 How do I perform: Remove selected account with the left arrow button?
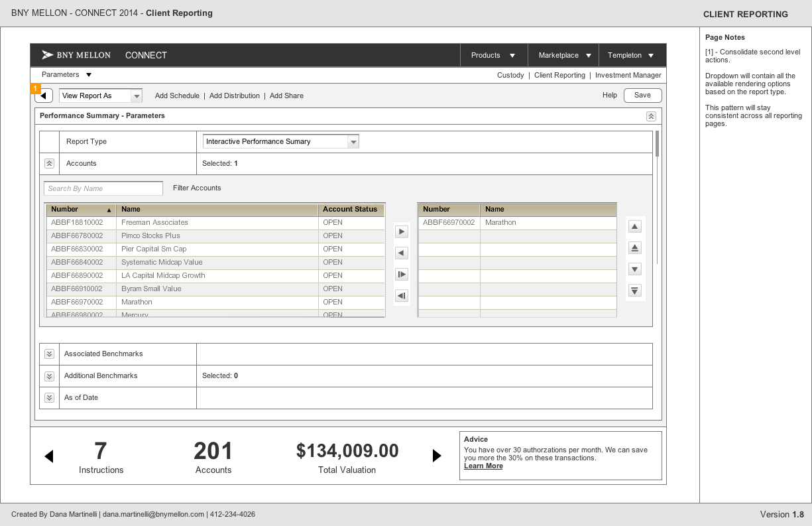402,253
